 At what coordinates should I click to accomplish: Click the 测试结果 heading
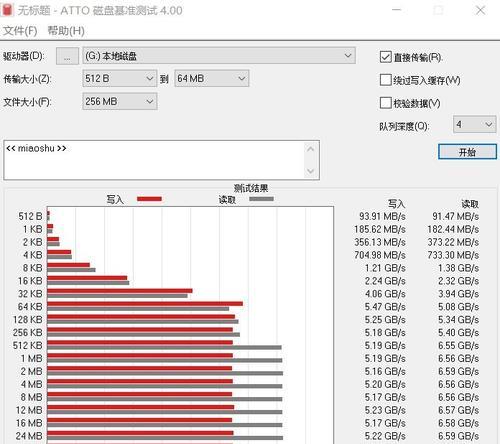click(251, 188)
